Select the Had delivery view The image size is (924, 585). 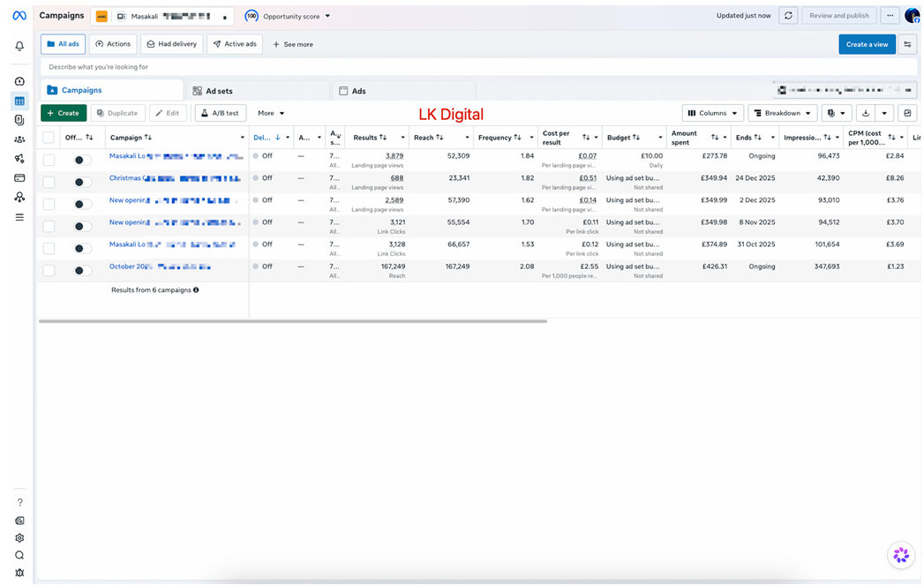tap(172, 44)
